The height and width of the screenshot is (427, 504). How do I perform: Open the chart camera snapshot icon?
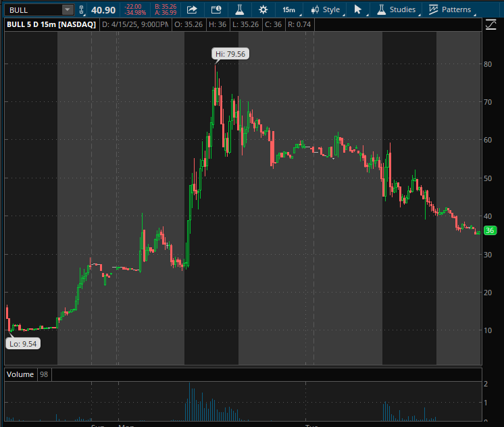(x=216, y=9)
